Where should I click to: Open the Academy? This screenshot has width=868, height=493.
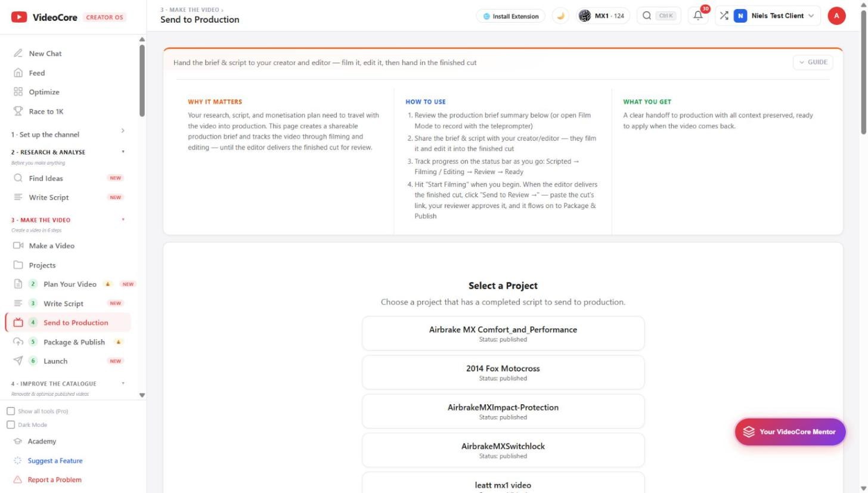click(x=42, y=442)
